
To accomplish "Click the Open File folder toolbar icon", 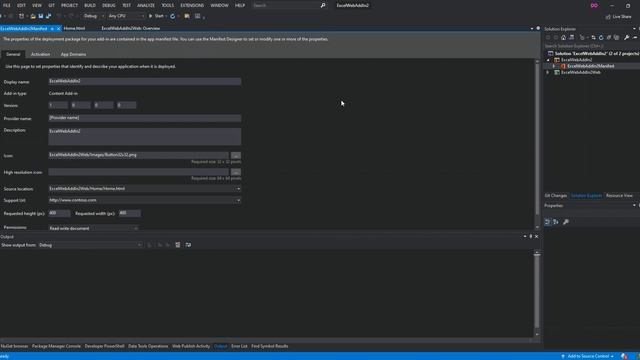I will 33,16.
